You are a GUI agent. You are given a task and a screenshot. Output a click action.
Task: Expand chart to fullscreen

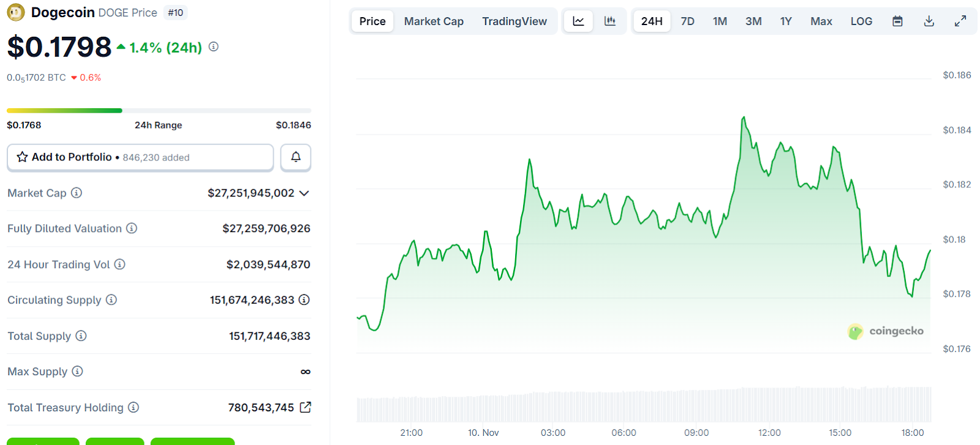click(960, 21)
